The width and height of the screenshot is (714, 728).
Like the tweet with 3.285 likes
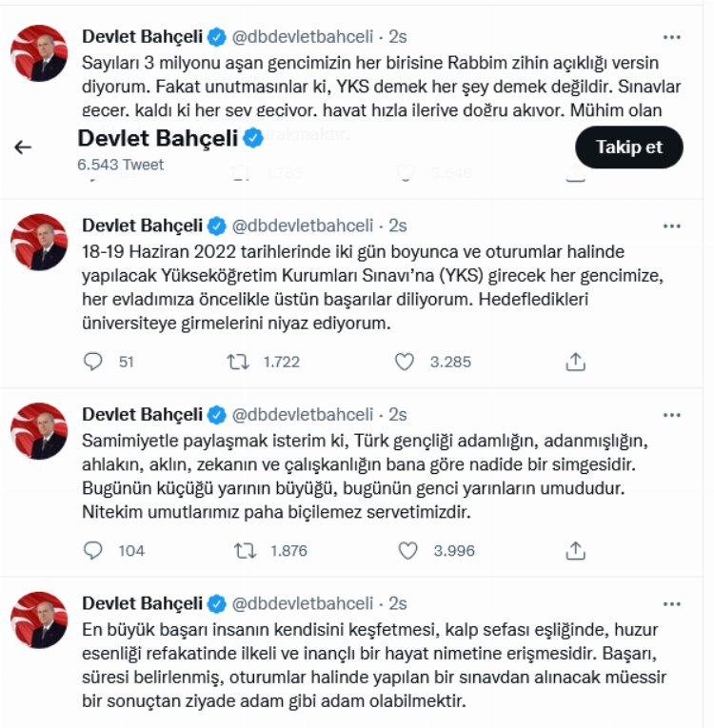(405, 362)
